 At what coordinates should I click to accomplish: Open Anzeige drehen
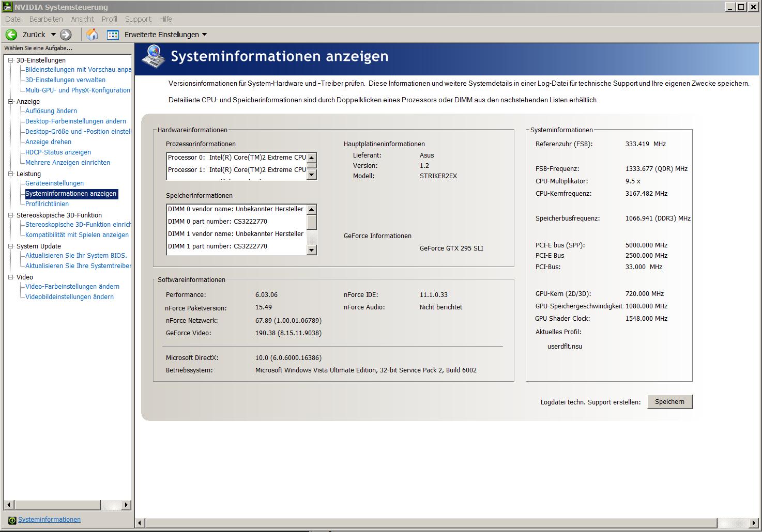coord(48,142)
